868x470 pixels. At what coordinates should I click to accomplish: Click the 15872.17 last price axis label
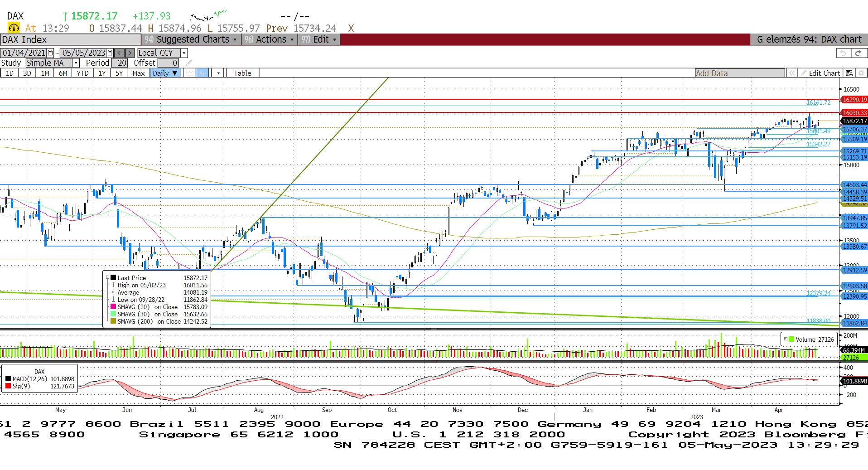coord(854,121)
